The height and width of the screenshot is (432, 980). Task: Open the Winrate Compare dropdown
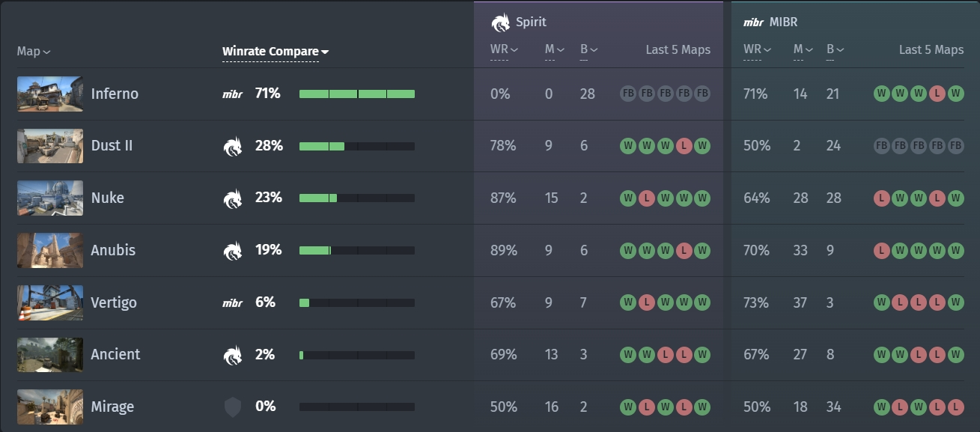275,52
